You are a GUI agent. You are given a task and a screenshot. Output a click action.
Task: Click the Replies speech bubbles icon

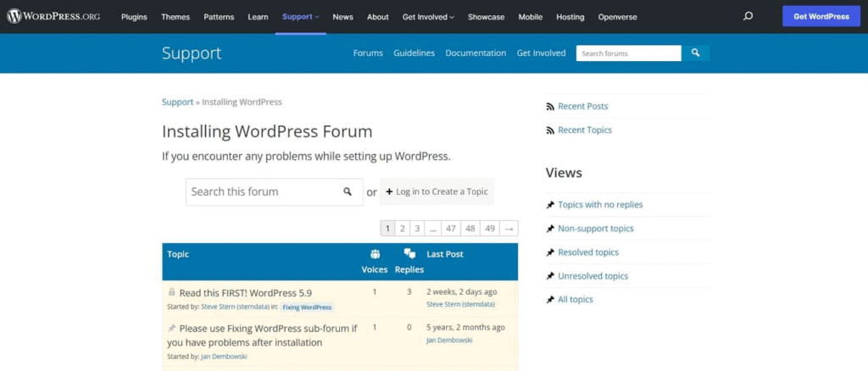pyautogui.click(x=409, y=254)
